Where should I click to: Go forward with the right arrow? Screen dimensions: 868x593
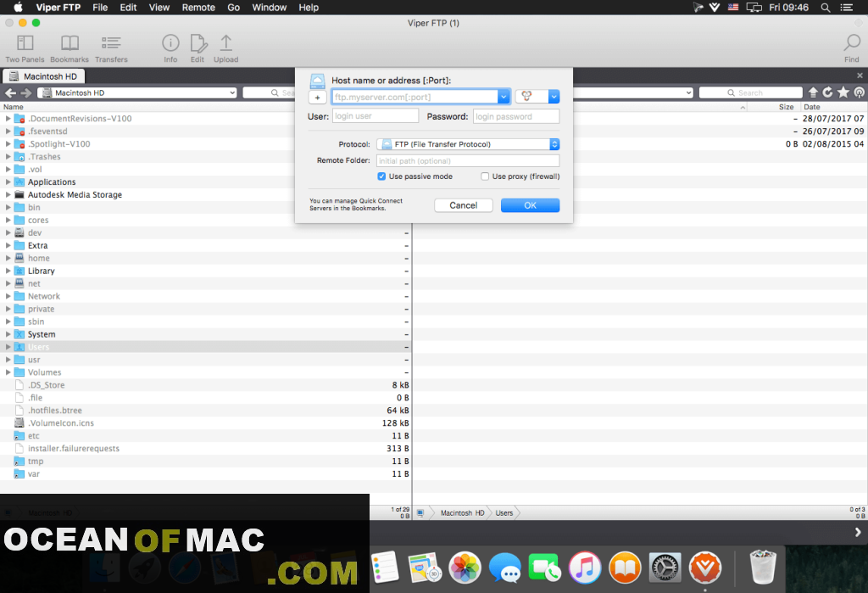point(26,93)
